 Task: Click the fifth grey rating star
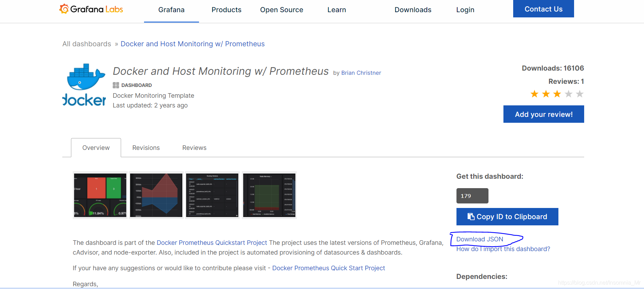[580, 94]
